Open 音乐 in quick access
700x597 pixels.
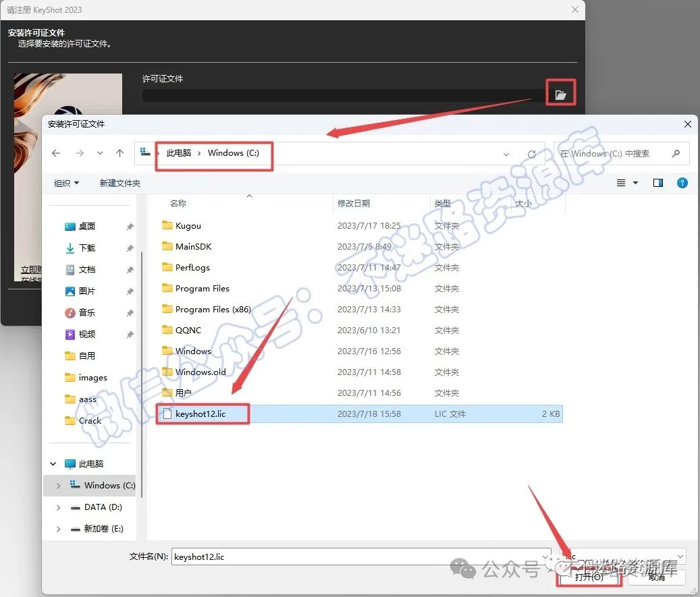coord(86,313)
